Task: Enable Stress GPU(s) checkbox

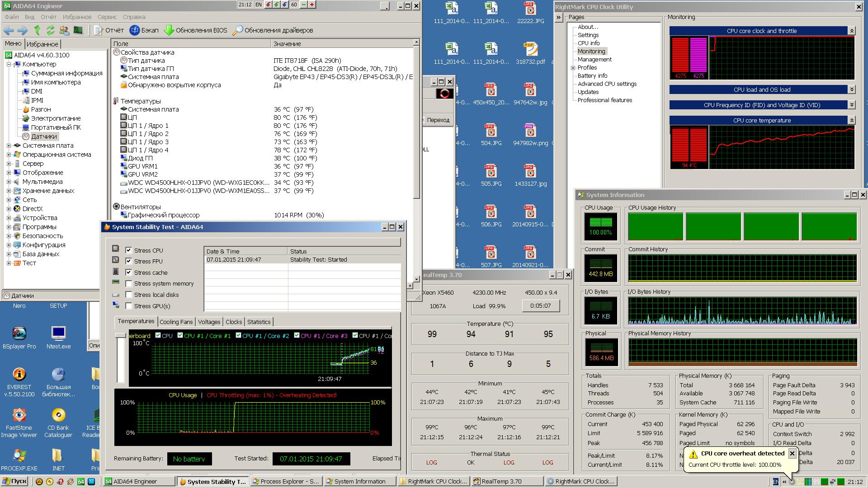Action: [129, 306]
